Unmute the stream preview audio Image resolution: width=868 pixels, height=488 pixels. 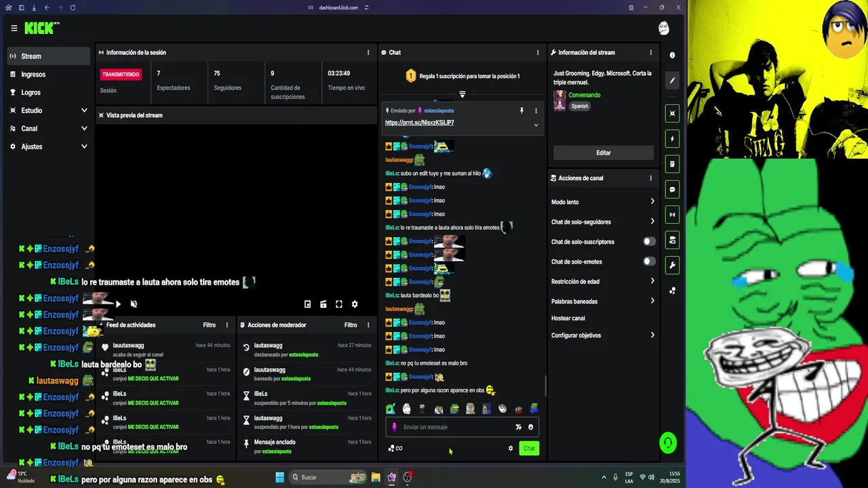tap(134, 304)
